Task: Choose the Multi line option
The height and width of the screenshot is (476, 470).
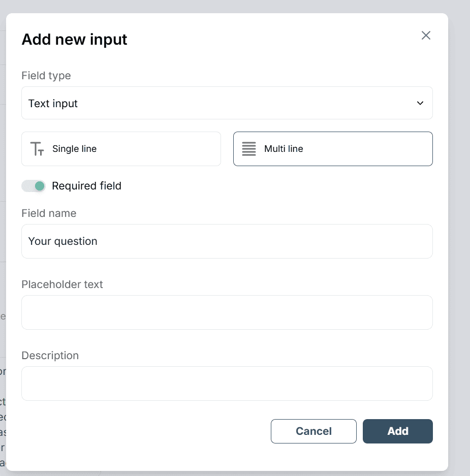Action: tap(333, 149)
